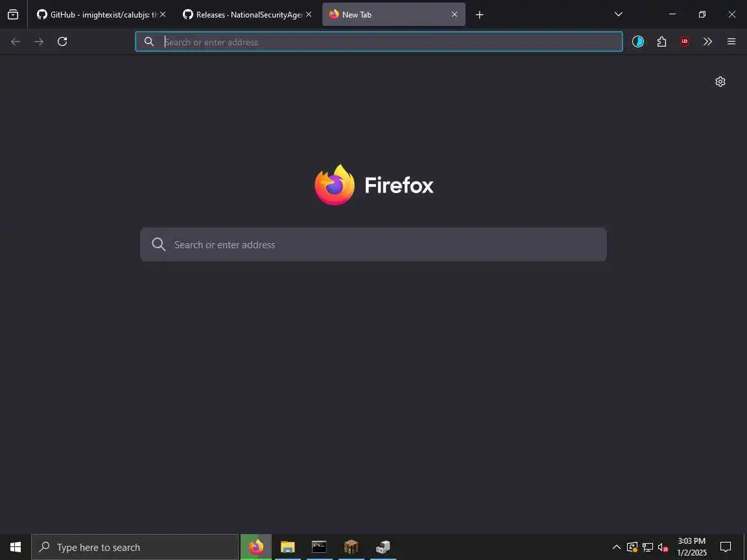
Task: Open File Explorer from the taskbar
Action: (288, 547)
